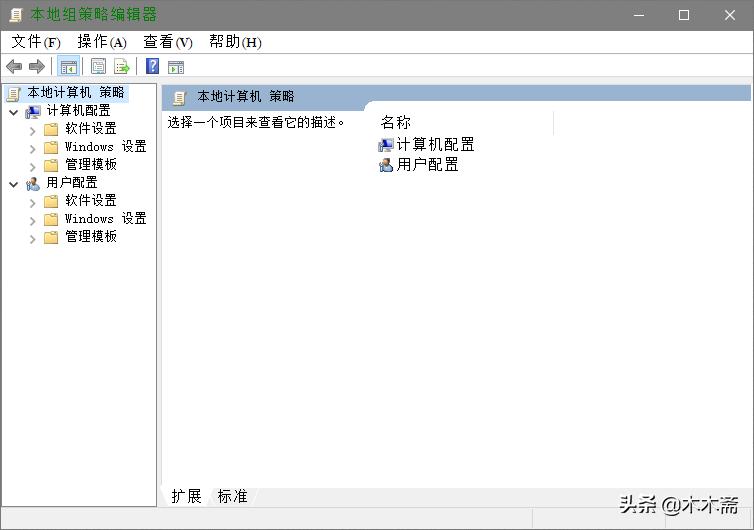This screenshot has width=754, height=530.
Task: Expand 管理模板 under 计算机配置
Action: click(32, 167)
